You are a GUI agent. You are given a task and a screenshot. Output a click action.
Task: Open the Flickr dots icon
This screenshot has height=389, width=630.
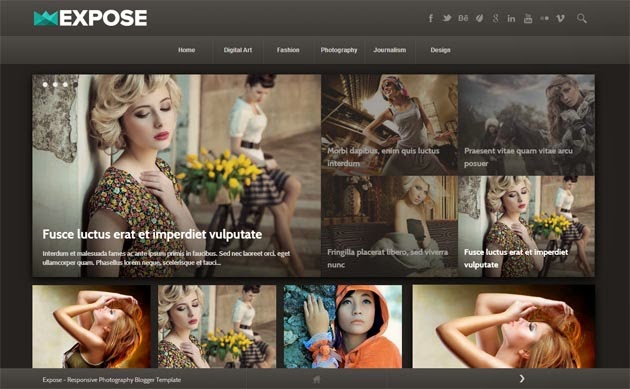[544, 18]
